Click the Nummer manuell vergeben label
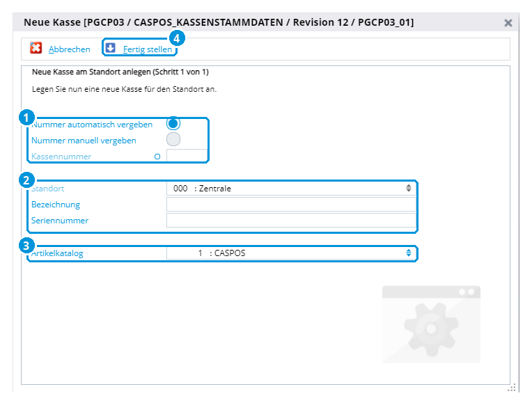This screenshot has width=532, height=405. (x=84, y=141)
